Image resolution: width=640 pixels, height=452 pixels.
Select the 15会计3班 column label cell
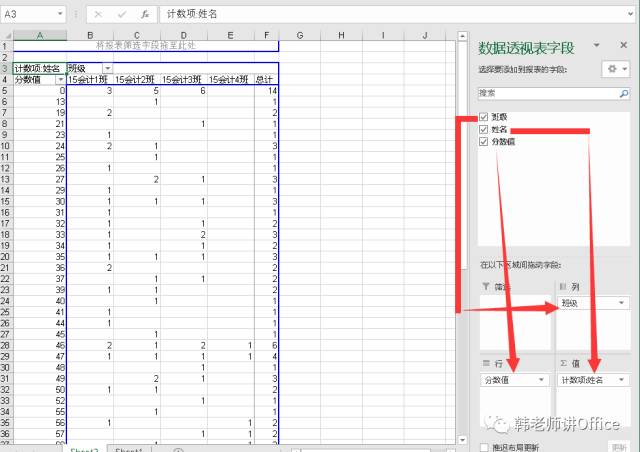click(184, 79)
